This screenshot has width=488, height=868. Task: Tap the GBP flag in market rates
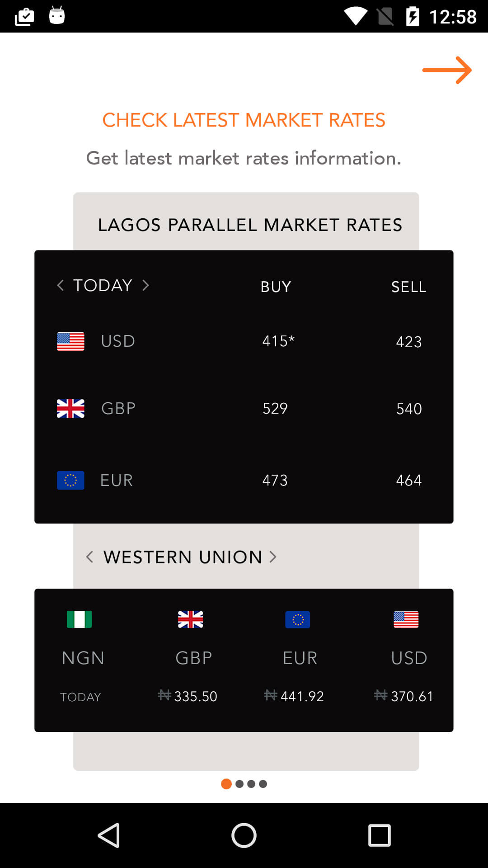tap(70, 409)
